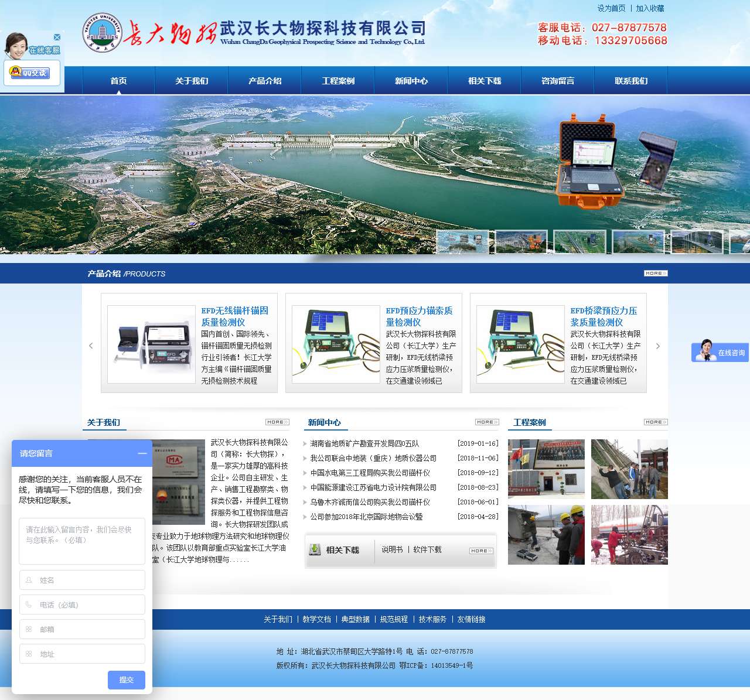Click footer link 规范规程
The width and height of the screenshot is (750, 700).
tap(394, 620)
